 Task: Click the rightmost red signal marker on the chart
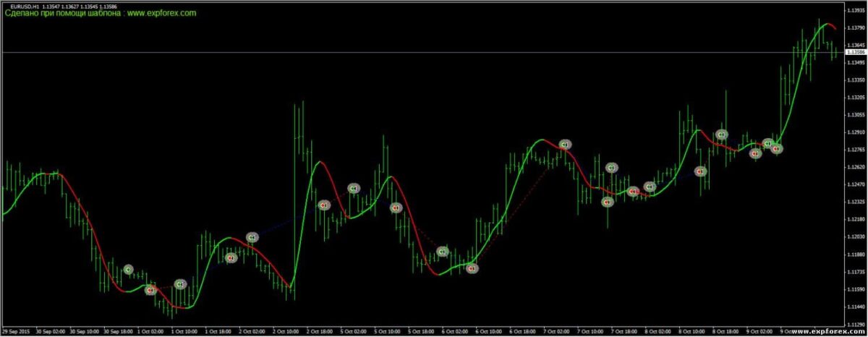(777, 149)
